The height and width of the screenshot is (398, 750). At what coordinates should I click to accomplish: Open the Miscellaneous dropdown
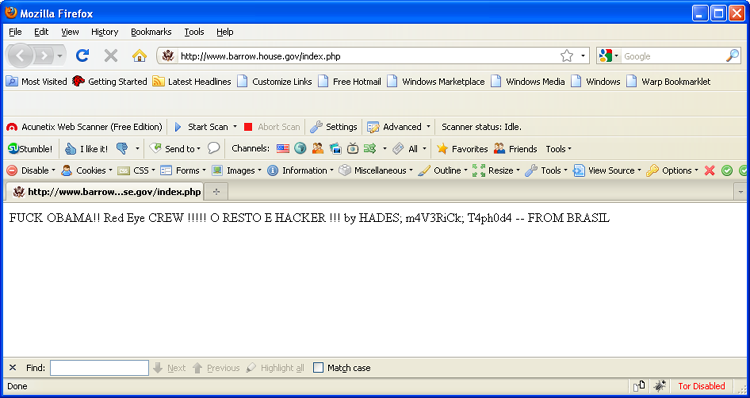pyautogui.click(x=376, y=170)
